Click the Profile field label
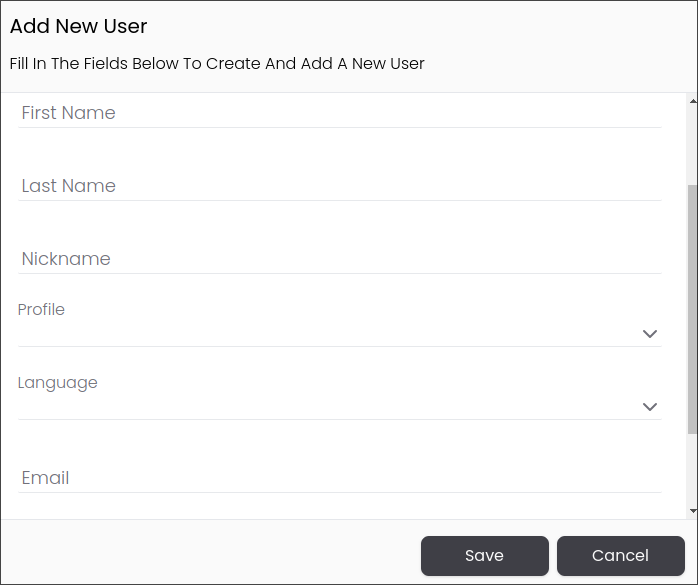 (x=41, y=309)
